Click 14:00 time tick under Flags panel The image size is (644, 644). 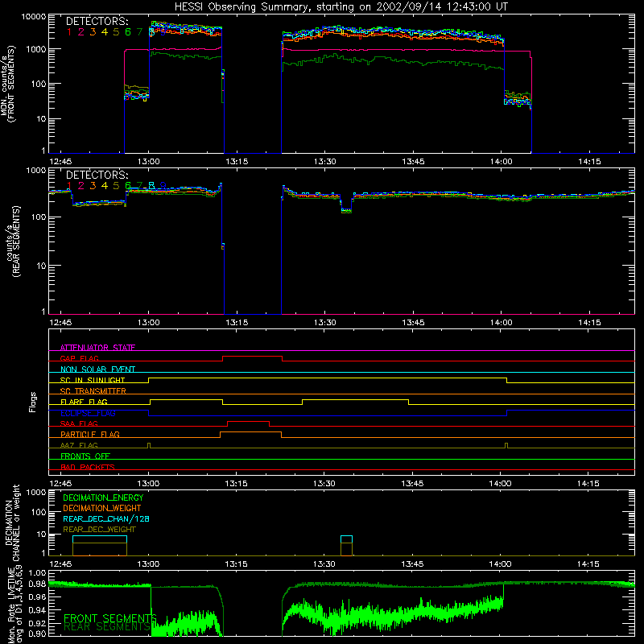pos(500,484)
